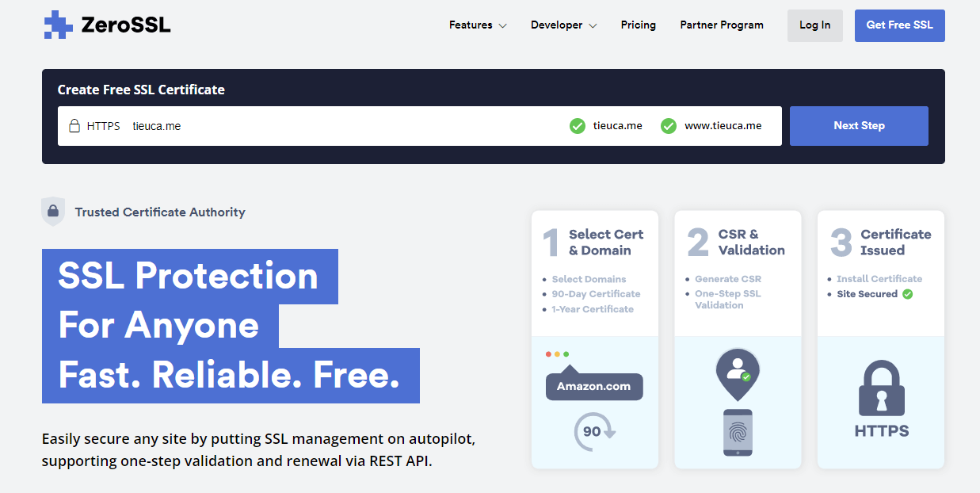Image resolution: width=980 pixels, height=493 pixels.
Task: Click the 90-day renewal circular arrow icon
Action: coord(594,432)
